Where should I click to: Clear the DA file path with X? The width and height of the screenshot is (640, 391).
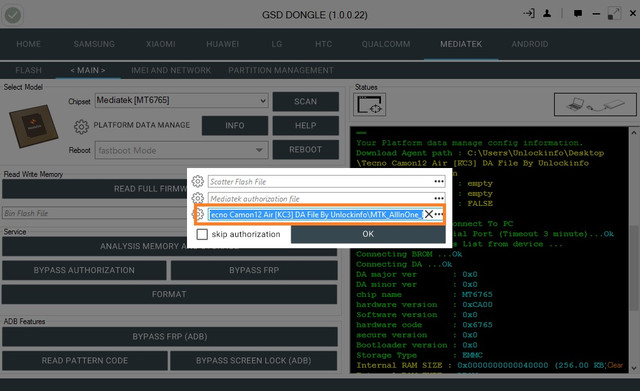(x=429, y=214)
